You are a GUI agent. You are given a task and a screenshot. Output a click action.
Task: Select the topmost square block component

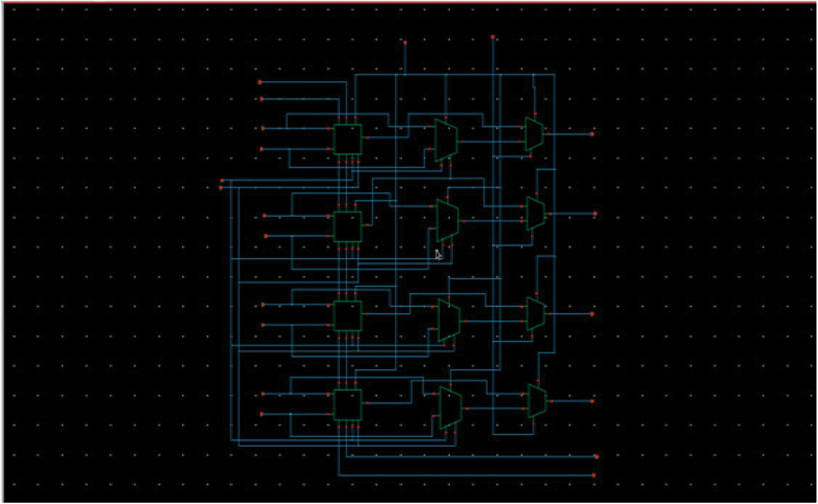pyautogui.click(x=348, y=139)
